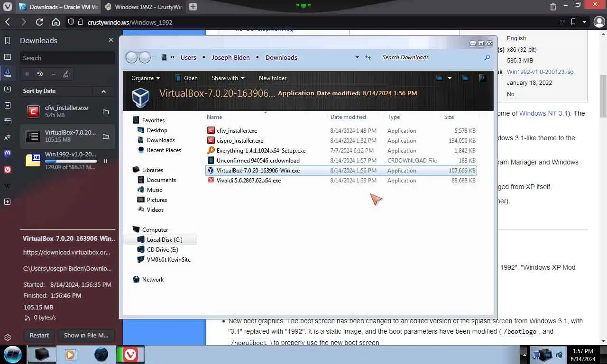Toggle the sort direction arrow in downloads
The image size is (607, 364).
(x=103, y=91)
